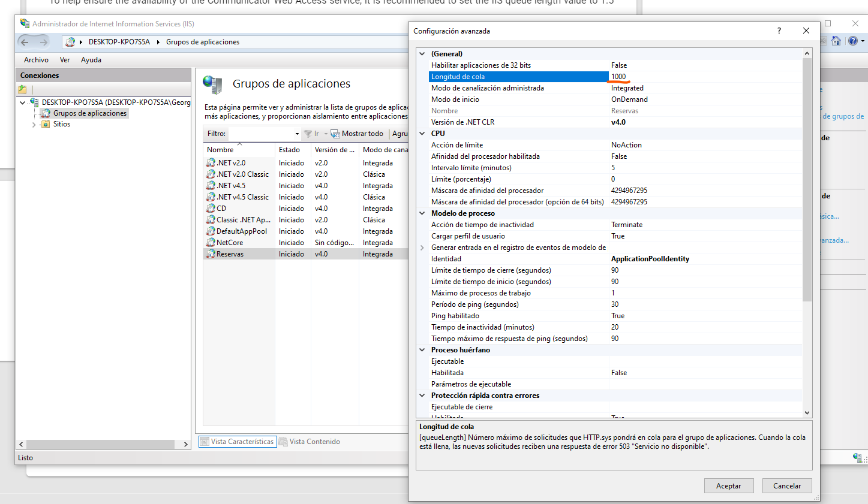Open the Filtro dropdown arrow

[x=297, y=134]
